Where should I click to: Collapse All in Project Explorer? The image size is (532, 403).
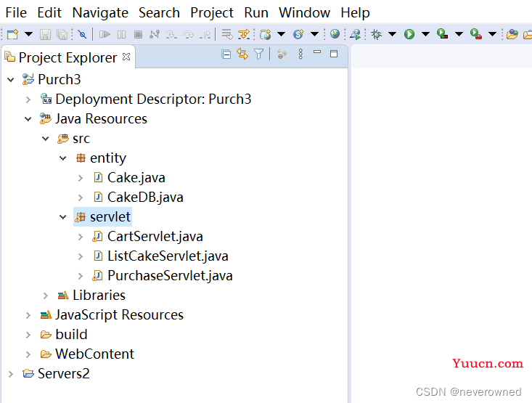click(x=226, y=54)
